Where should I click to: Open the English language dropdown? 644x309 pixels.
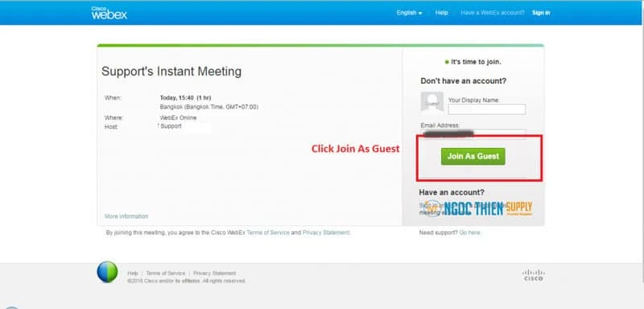tap(409, 13)
